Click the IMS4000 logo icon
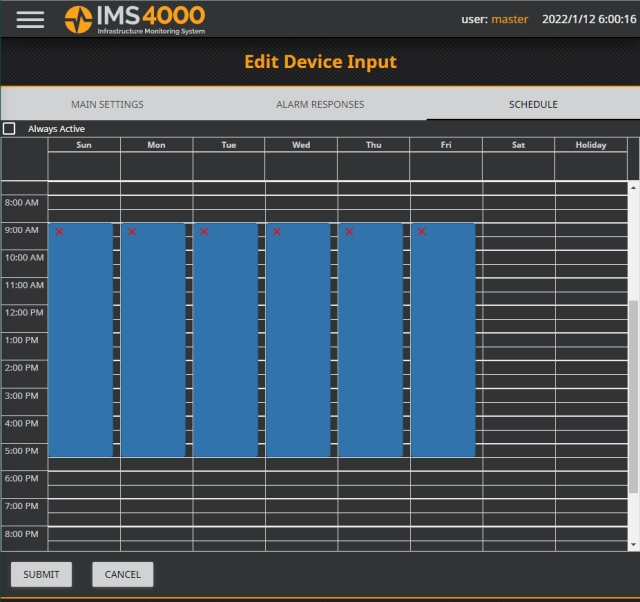The width and height of the screenshot is (640, 602). [78, 19]
